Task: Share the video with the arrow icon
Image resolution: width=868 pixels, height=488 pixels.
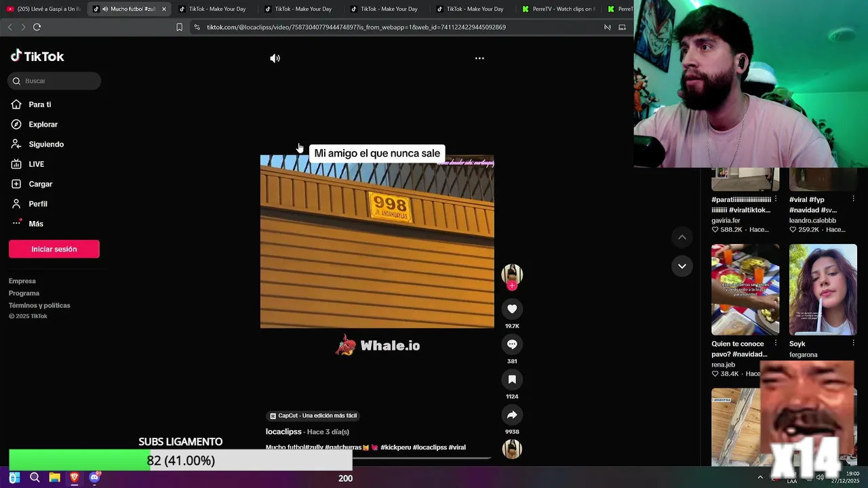Action: (x=512, y=415)
